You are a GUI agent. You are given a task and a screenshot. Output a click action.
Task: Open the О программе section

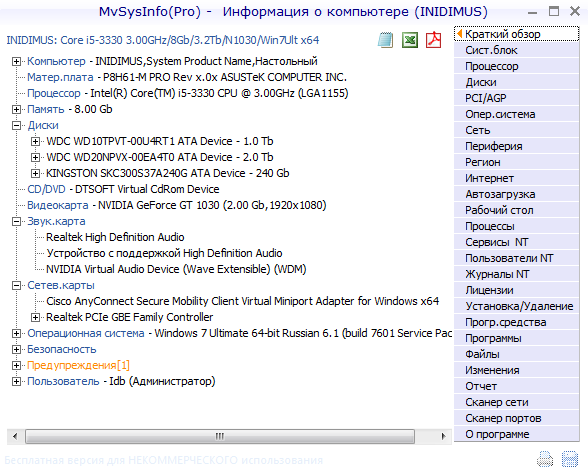[516, 434]
